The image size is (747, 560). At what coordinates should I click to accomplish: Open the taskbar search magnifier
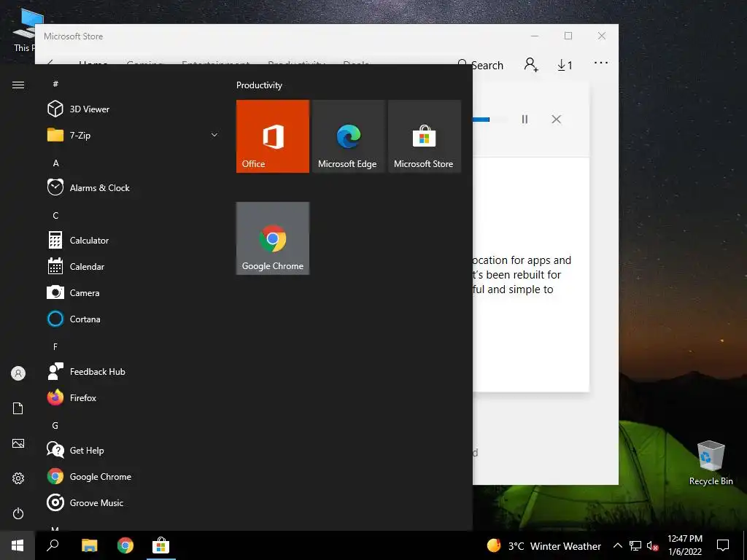[x=53, y=545]
